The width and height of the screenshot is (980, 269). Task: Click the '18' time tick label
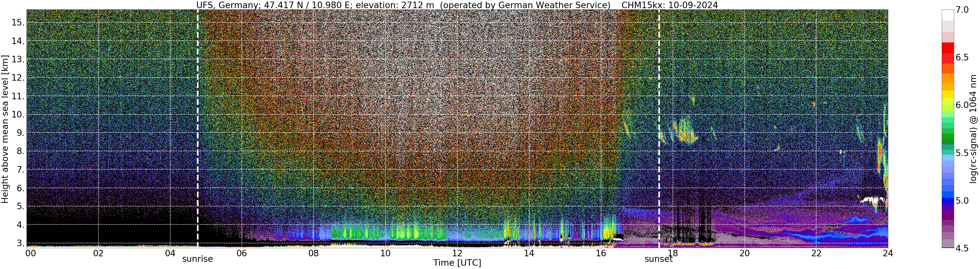[672, 253]
